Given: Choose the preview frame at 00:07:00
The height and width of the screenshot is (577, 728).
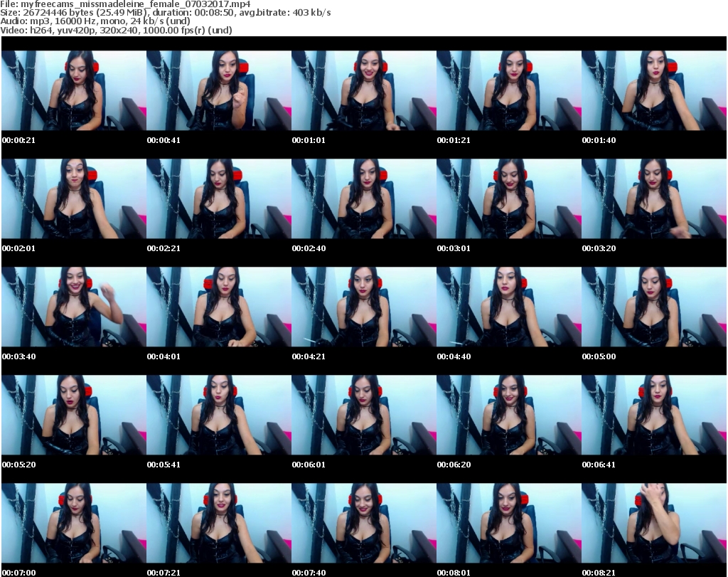Looking at the screenshot, I should (74, 523).
